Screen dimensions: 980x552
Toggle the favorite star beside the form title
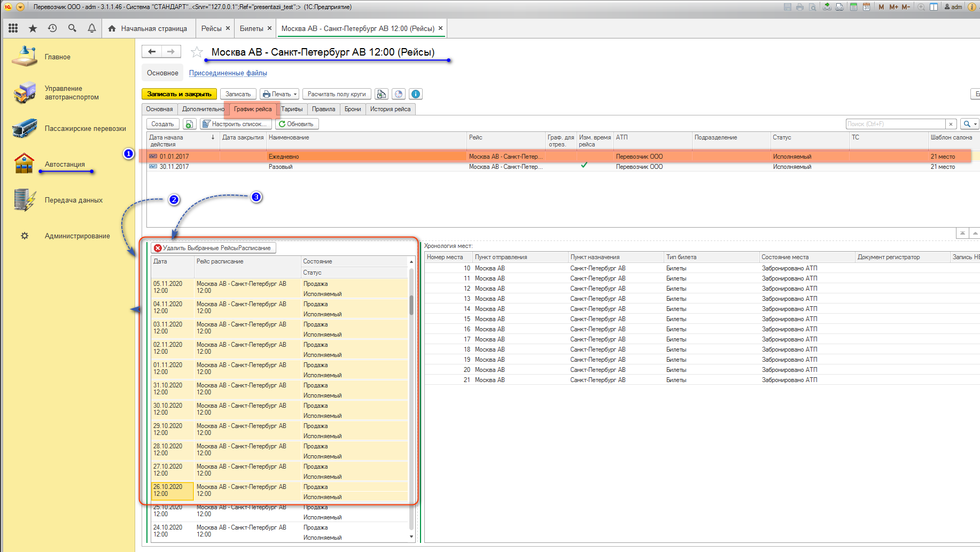tap(197, 52)
